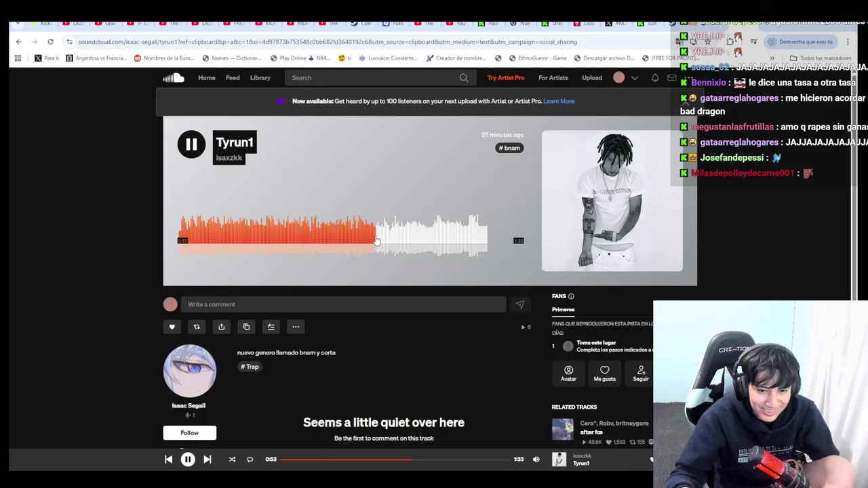Open the 'Luvvoice: Convierte...' bookmark
Viewport: 868px width, 488px height.
389,58
